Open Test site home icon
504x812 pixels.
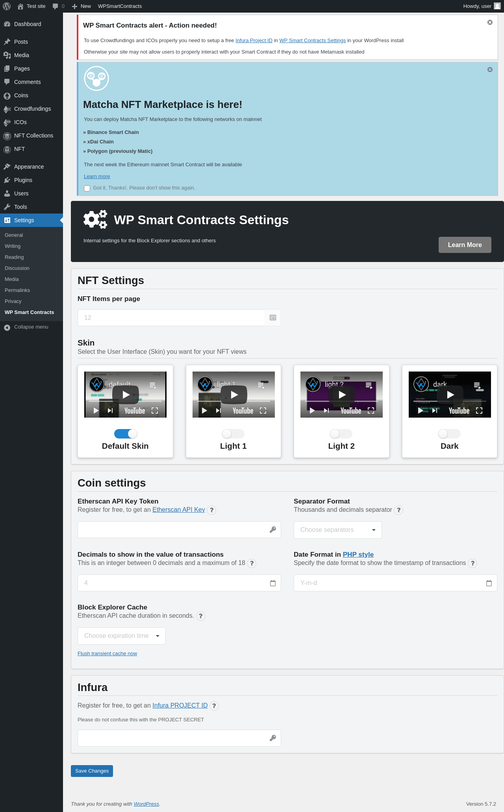(20, 6)
